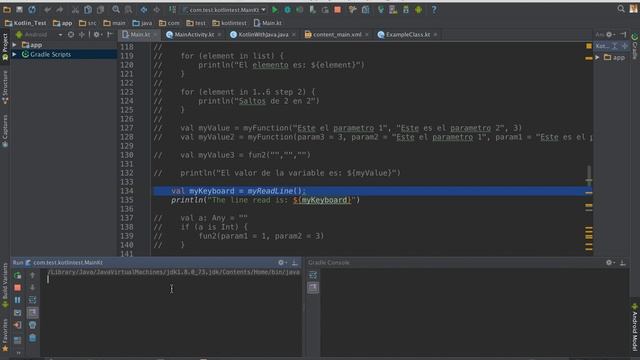This screenshot has height=360, width=640.
Task: Expand the Gradle Scripts tree node
Action: tap(15, 54)
